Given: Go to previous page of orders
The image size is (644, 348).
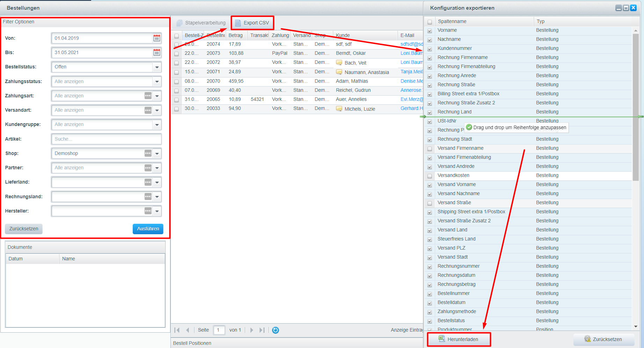Looking at the screenshot, I should point(188,330).
